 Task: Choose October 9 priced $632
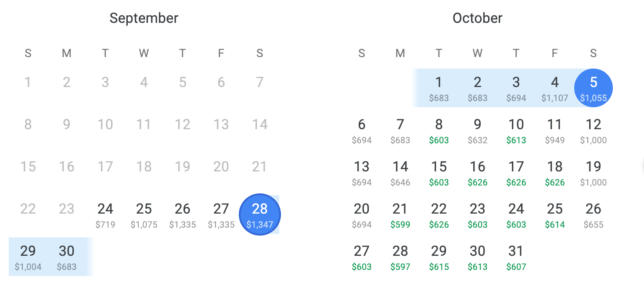pos(478,131)
